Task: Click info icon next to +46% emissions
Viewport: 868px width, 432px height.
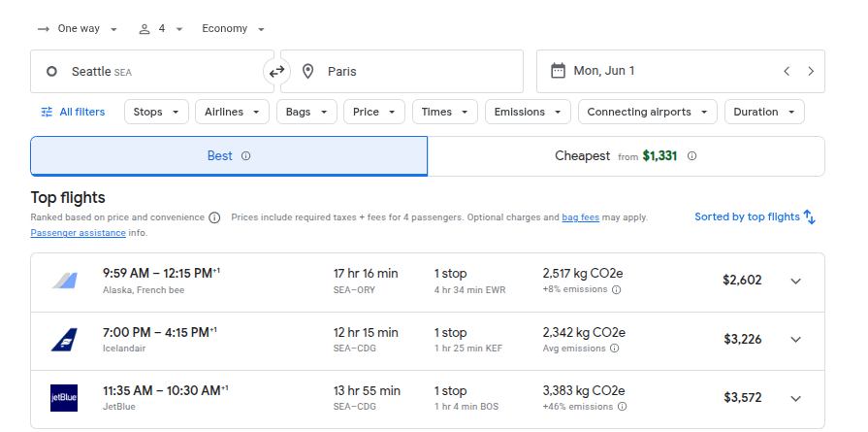Action: click(622, 407)
